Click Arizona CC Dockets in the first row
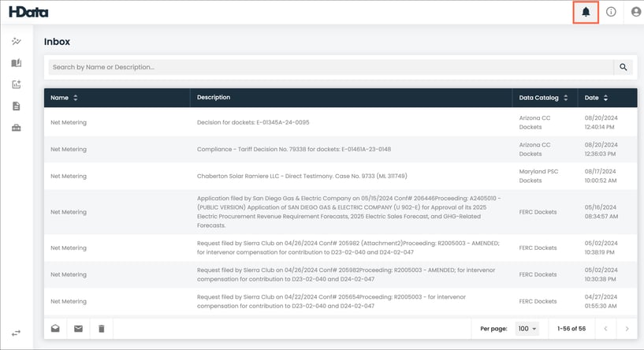 (534, 122)
